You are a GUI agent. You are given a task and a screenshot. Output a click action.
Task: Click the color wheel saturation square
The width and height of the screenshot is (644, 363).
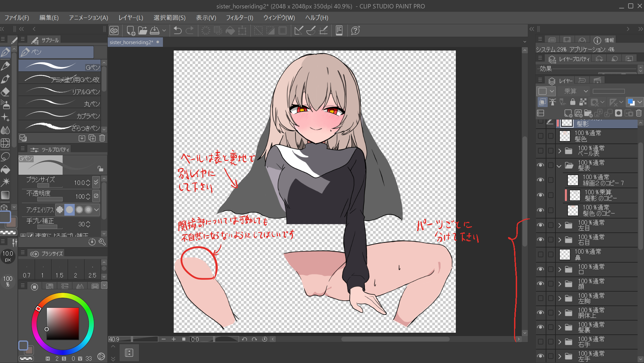[x=63, y=323]
